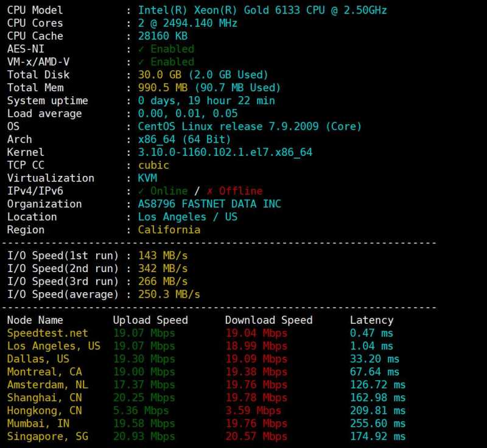Click the green checkmark before Online
This screenshot has height=448, width=487.
141,191
